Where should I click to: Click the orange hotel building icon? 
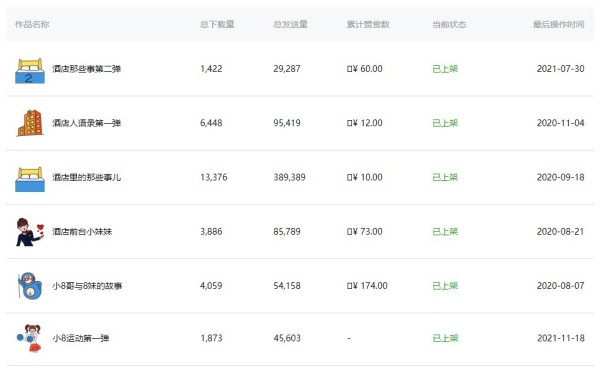(30, 123)
